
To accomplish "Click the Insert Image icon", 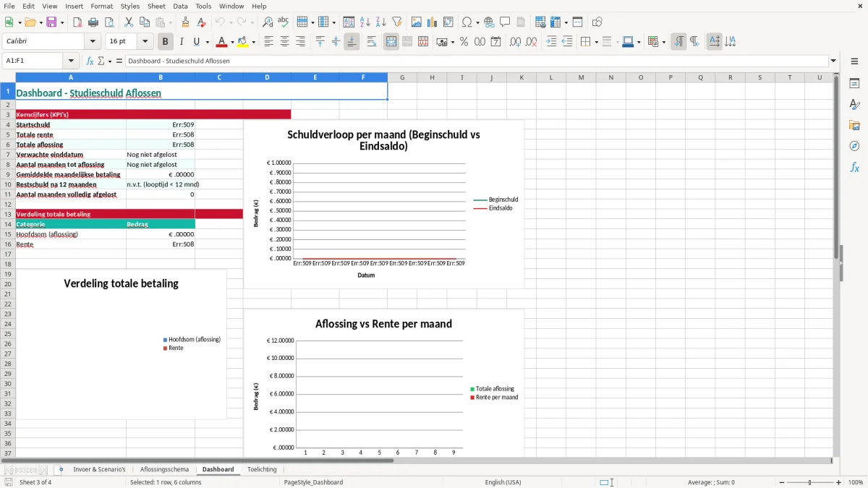I will pos(417,22).
